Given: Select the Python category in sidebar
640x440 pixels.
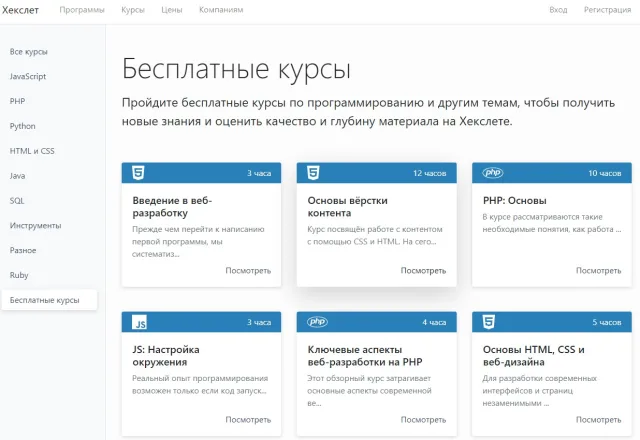Looking at the screenshot, I should click(x=22, y=126).
